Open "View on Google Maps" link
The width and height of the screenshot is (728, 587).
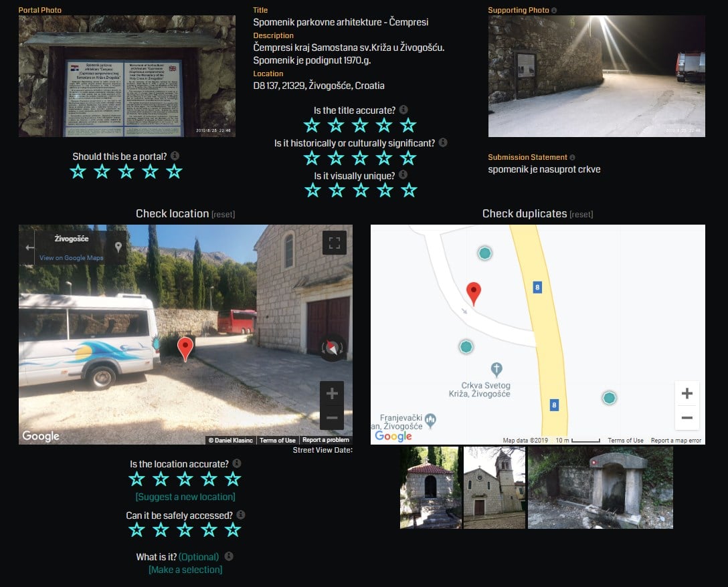[72, 257]
